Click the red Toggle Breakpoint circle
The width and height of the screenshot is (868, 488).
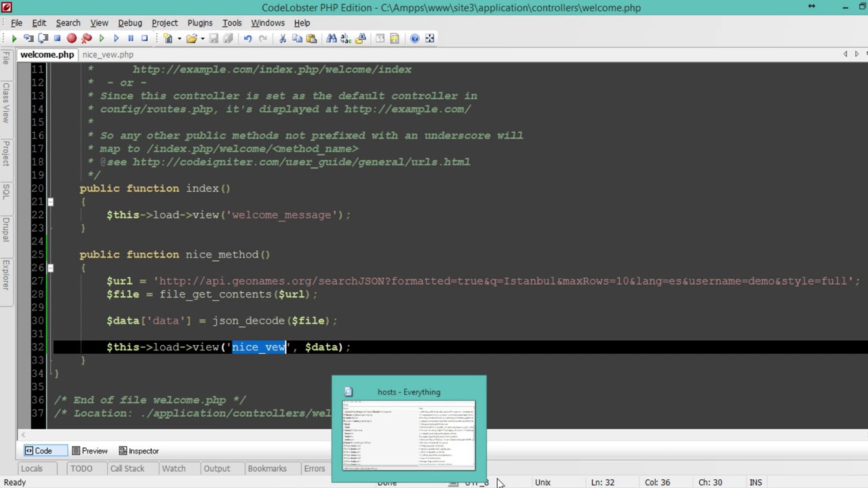click(71, 39)
